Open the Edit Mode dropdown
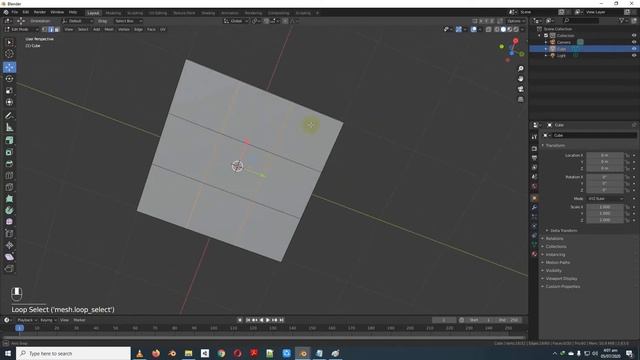The width and height of the screenshot is (640, 360). (x=22, y=29)
